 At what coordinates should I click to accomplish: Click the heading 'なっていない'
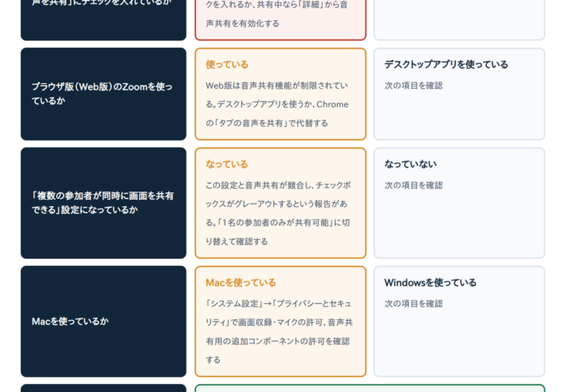point(411,164)
